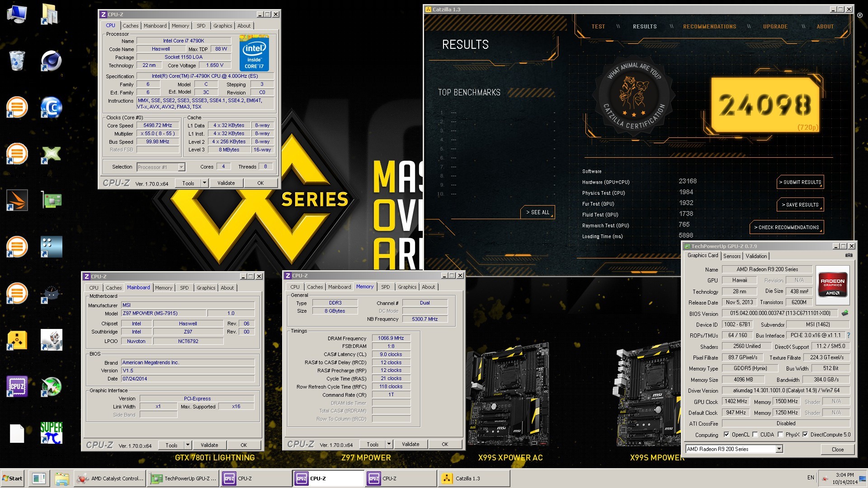Open the blank file on the desktop

click(17, 433)
